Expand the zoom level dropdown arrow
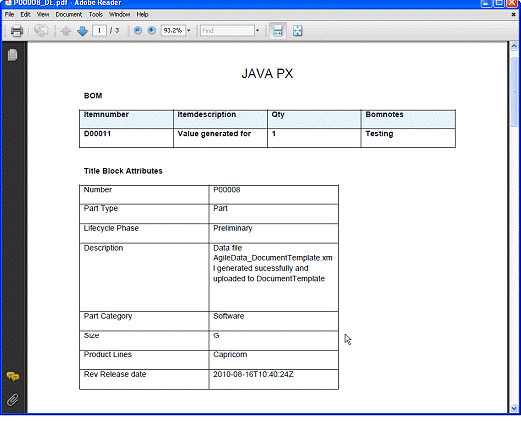The width and height of the screenshot is (521, 423). coord(189,31)
